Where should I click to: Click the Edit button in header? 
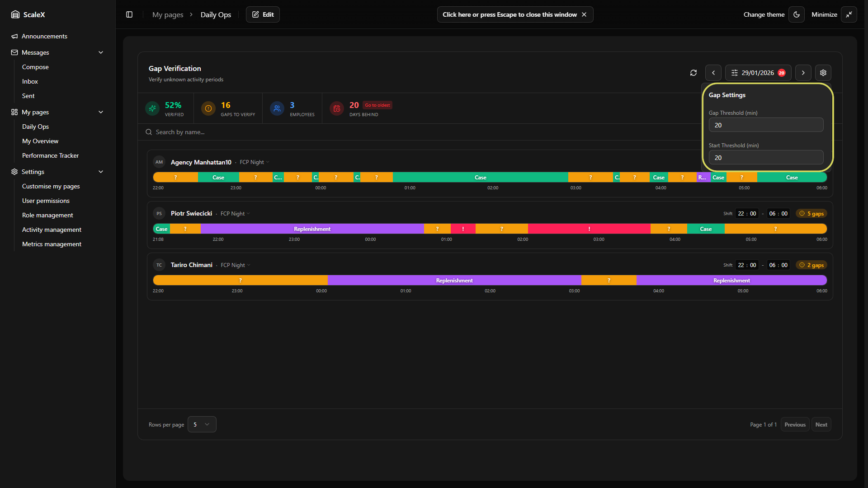coord(263,14)
